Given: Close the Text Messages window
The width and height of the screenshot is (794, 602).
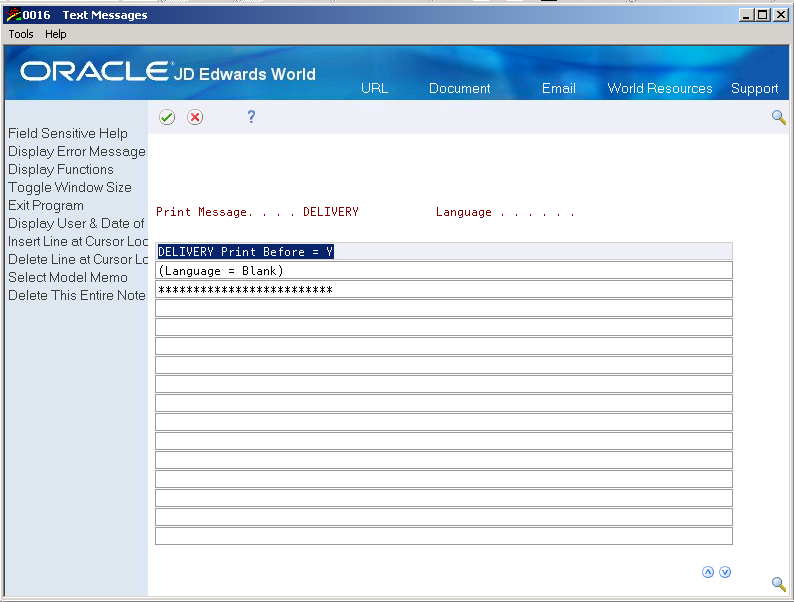Looking at the screenshot, I should [780, 15].
